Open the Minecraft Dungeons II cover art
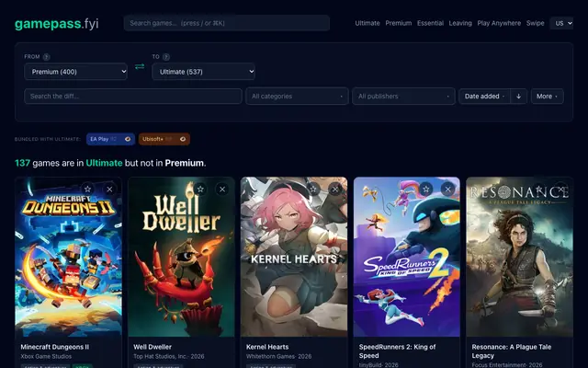The image size is (588, 368). [68, 257]
